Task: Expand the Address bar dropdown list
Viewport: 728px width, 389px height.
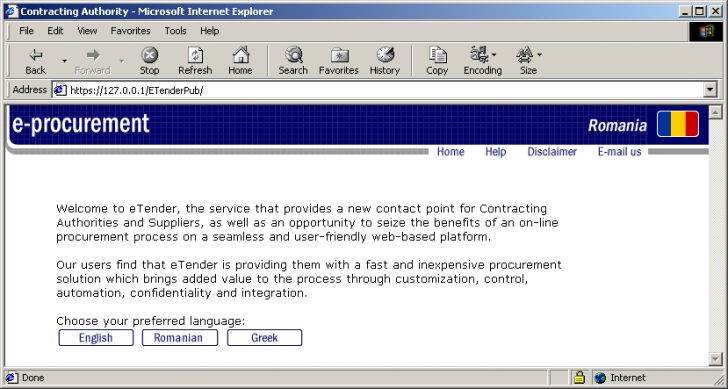Action: [710, 90]
